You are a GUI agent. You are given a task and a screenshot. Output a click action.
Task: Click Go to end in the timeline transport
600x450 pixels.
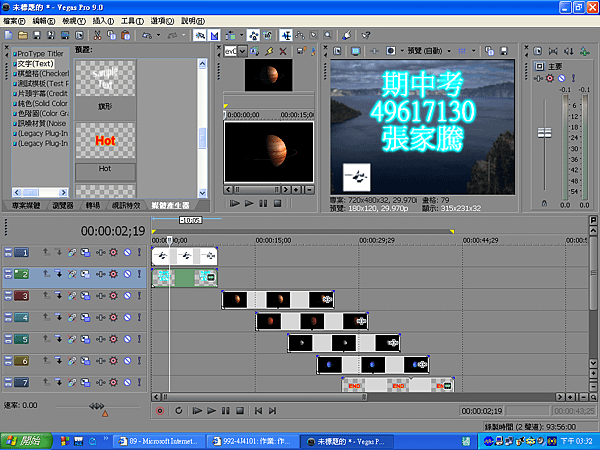272,411
